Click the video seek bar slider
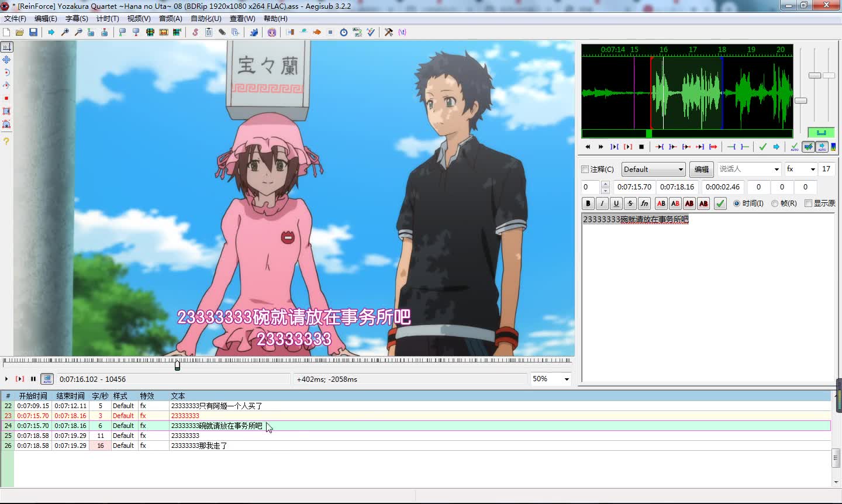The image size is (842, 504). tap(177, 365)
